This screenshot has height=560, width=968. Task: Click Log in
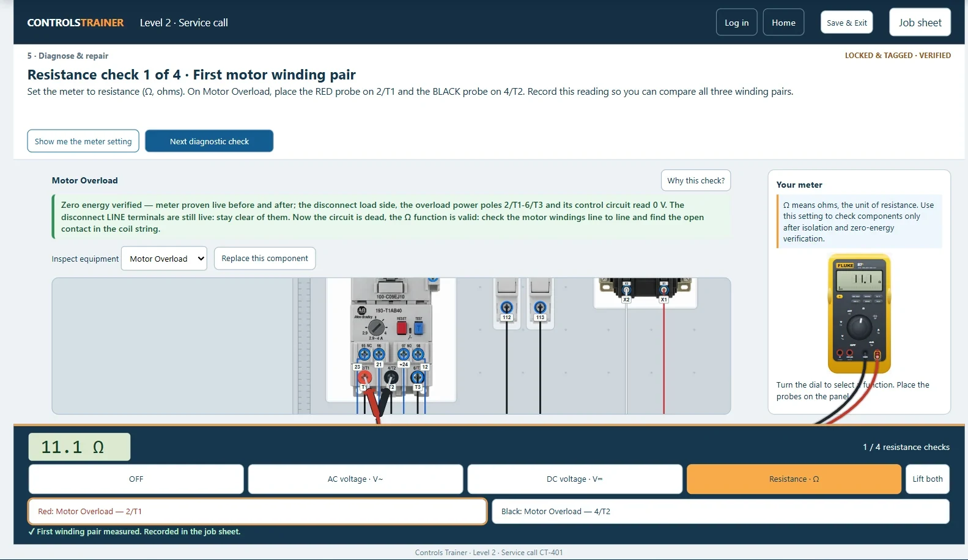pos(737,23)
